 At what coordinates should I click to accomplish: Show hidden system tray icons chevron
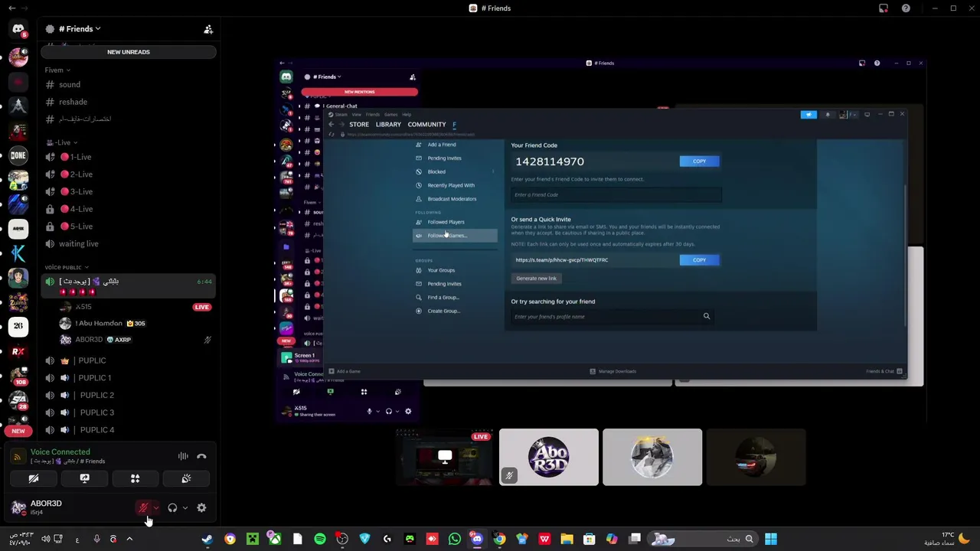pos(129,540)
